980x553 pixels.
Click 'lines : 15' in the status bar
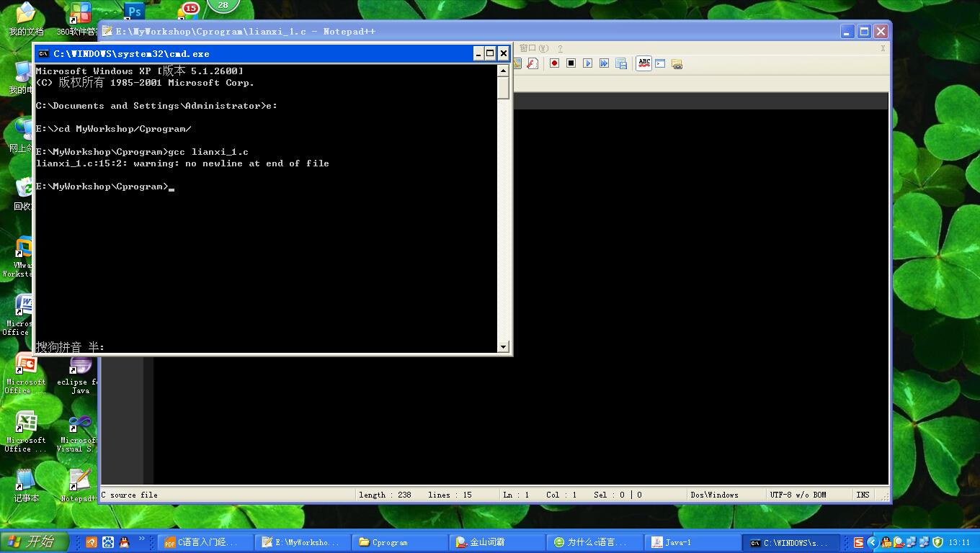[450, 495]
